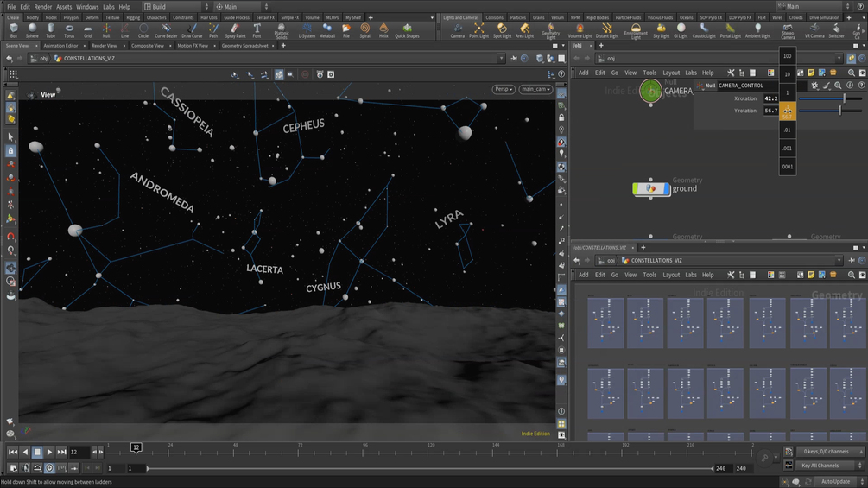The image size is (868, 488).
Task: Play the animation in reverse
Action: coord(25,452)
